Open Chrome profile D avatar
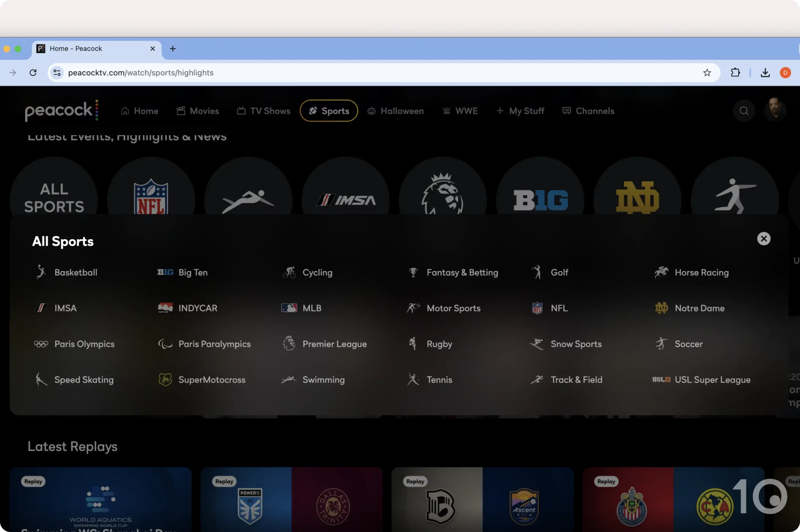 pos(785,73)
